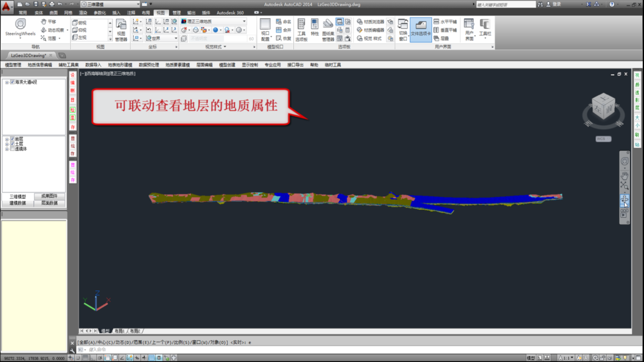Click 水平平铺 tile horizontally
The width and height of the screenshot is (644, 362).
(445, 21)
